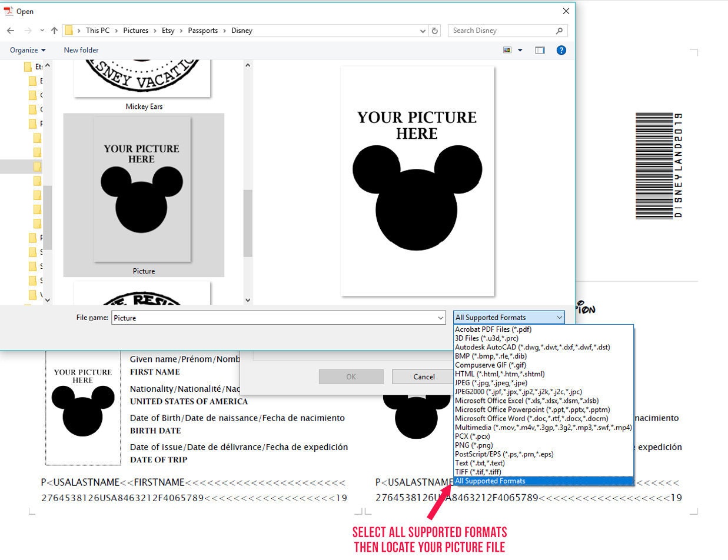Click DATE OF TRIP field in document
The height and width of the screenshot is (560, 728).
[159, 459]
